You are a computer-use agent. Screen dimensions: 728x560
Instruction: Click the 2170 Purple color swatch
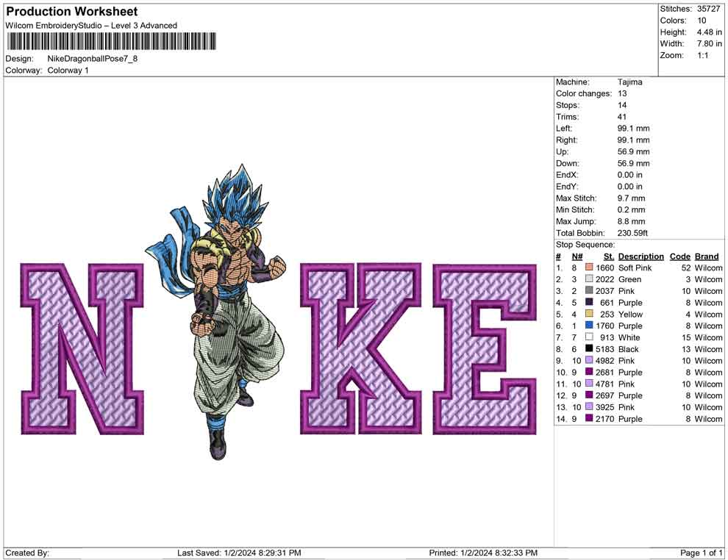tap(589, 418)
